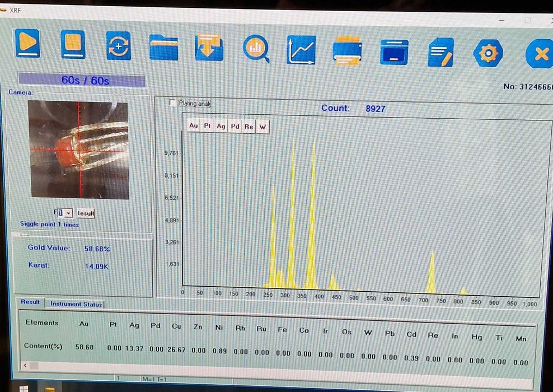
Task: Click the Count value 8927
Action: coord(375,109)
